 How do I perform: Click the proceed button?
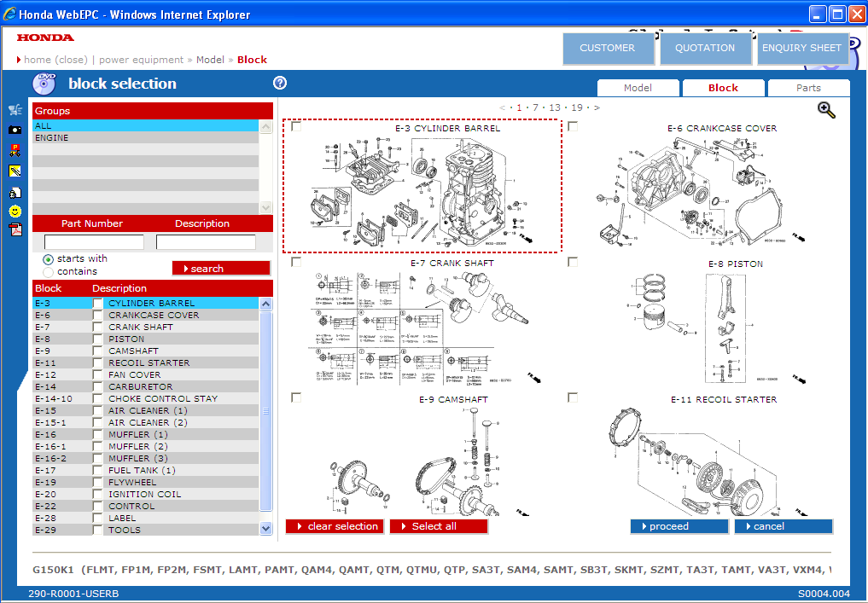679,526
